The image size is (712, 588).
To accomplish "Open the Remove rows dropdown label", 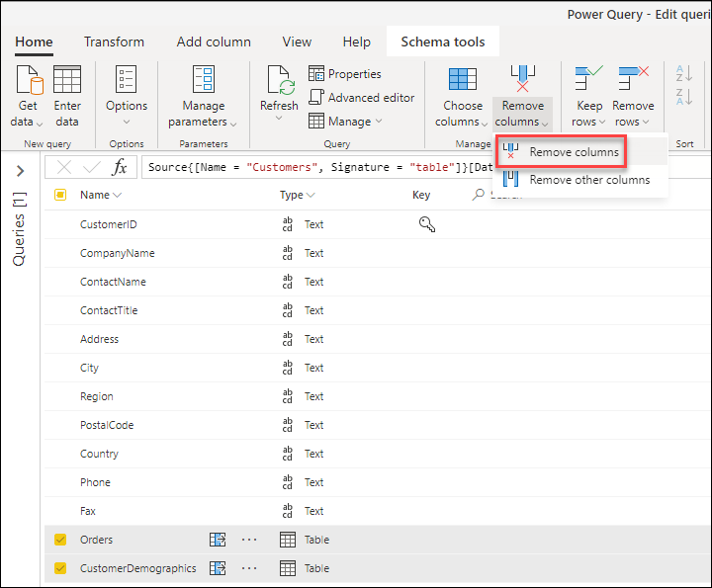I will (x=633, y=114).
